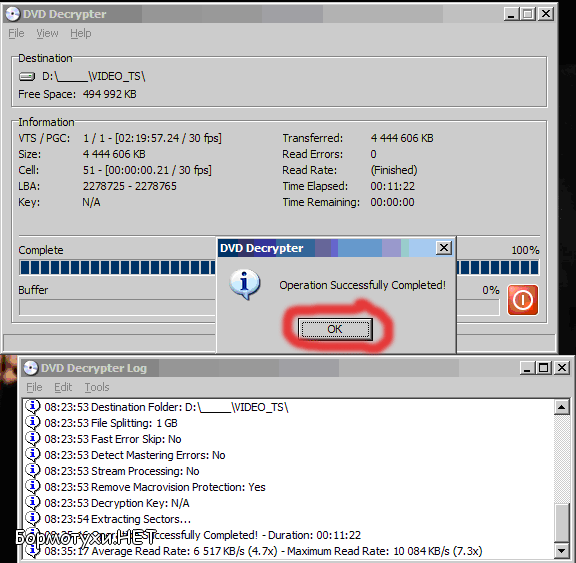
Task: Click info icon beside File Splitting entry
Action: [33, 422]
